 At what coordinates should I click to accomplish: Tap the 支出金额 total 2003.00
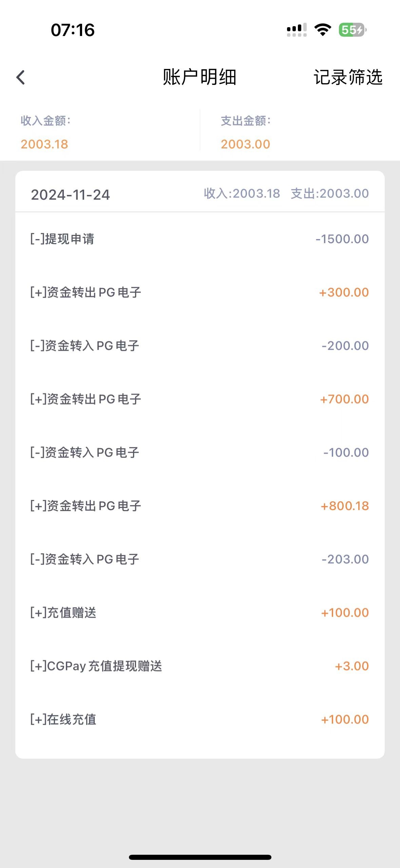(x=245, y=144)
